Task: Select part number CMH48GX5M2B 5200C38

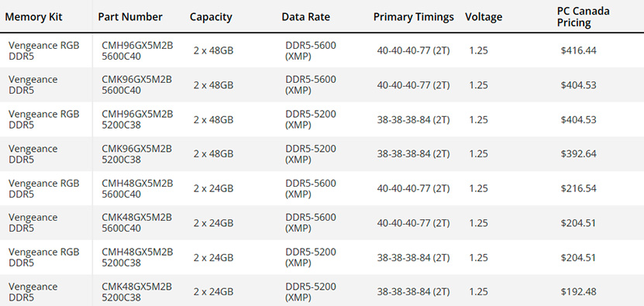Action: (x=137, y=257)
